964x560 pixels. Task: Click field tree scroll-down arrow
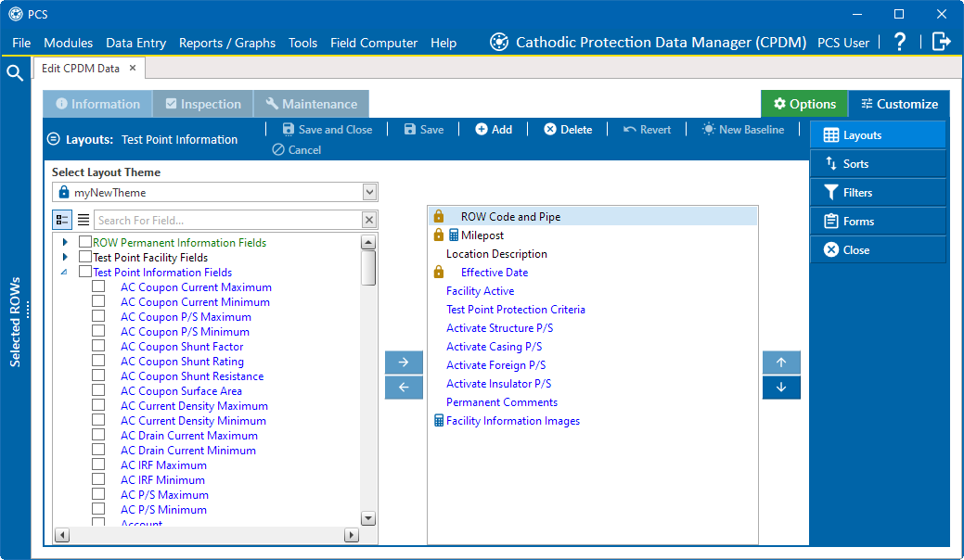(x=368, y=518)
